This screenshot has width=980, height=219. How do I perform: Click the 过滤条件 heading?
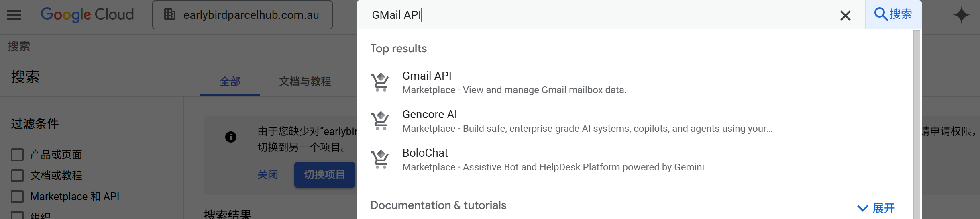[x=35, y=123]
